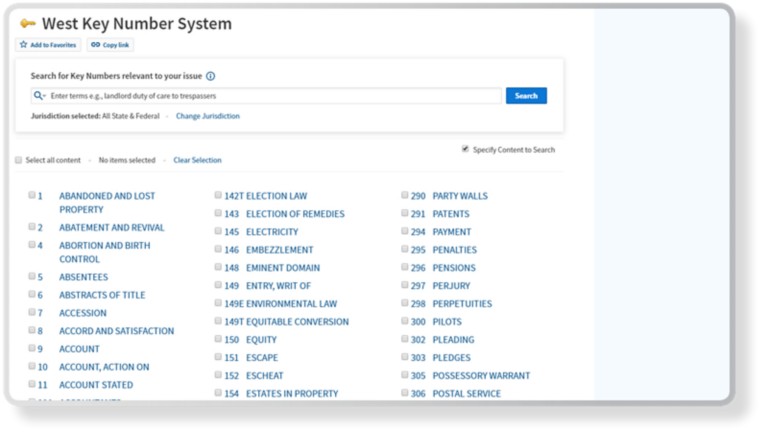Focus the key number search terms field
The image size is (768, 432).
(x=266, y=96)
